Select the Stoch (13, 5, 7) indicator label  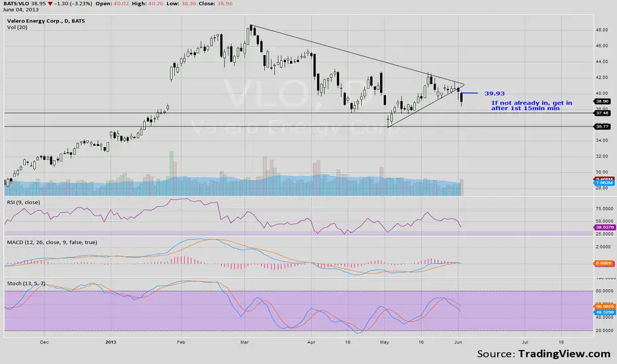(26, 283)
